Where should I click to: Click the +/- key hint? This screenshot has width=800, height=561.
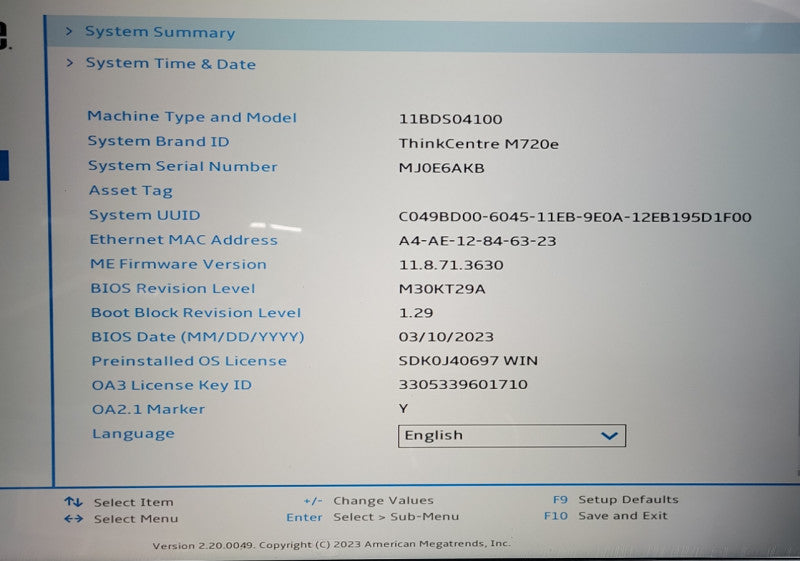tap(313, 501)
